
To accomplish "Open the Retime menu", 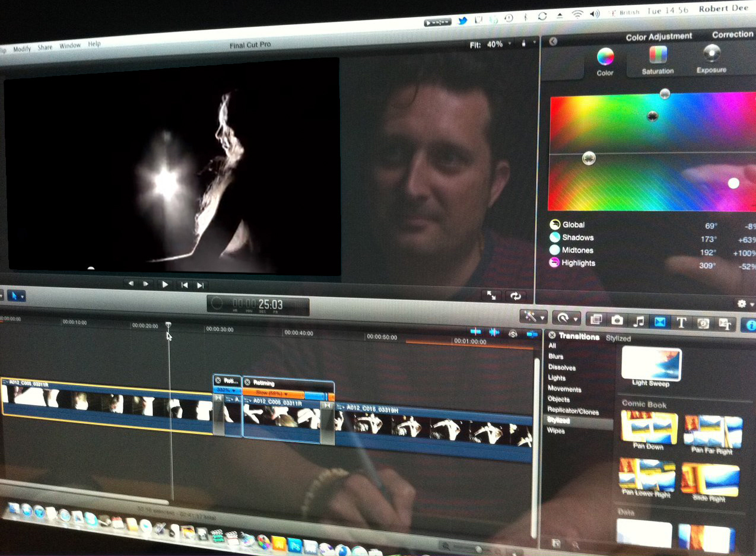I will tap(566, 319).
